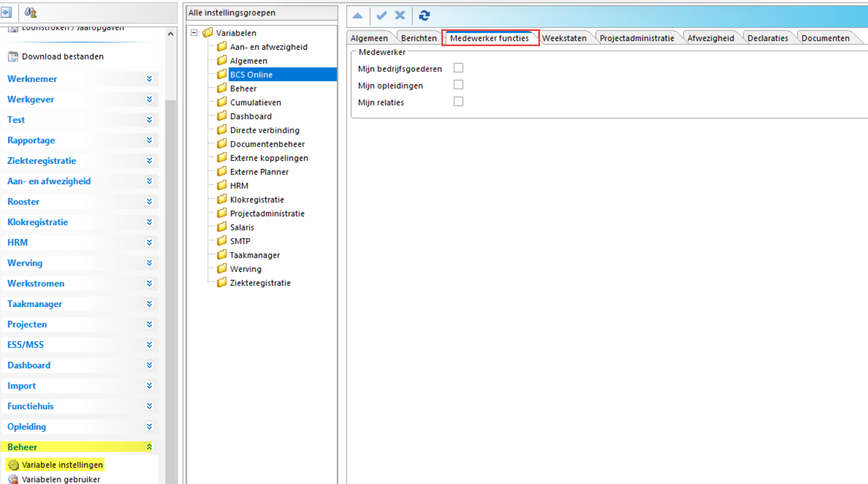The height and width of the screenshot is (484, 868).
Task: Select the Medewerker functies tab
Action: click(x=490, y=38)
